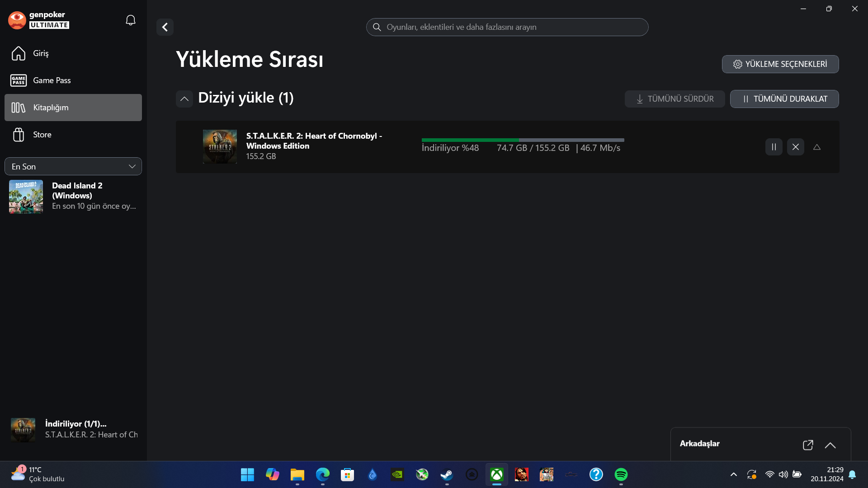Pop out the Arkadaşlar panel
Screen dimensions: 868x488
pos(808,445)
